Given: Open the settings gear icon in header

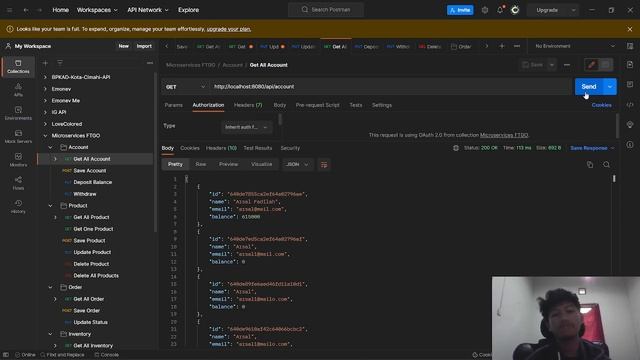Looking at the screenshot, I should click(x=484, y=10).
